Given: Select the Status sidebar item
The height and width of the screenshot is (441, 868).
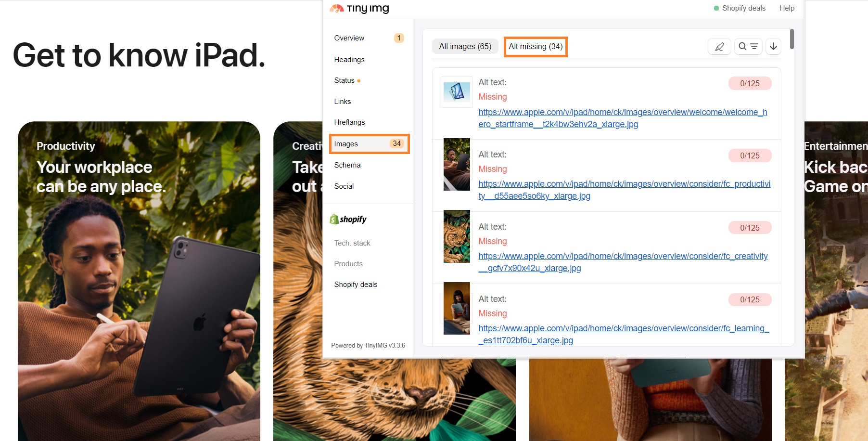Looking at the screenshot, I should (345, 80).
